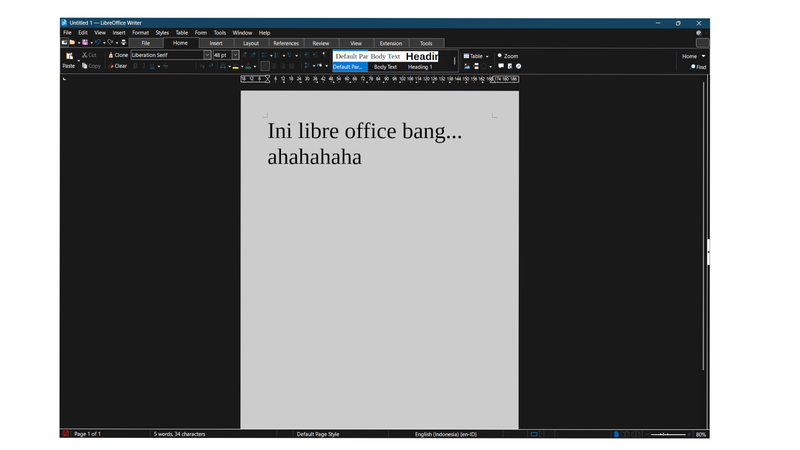Click the Redo arrow icon
The height and width of the screenshot is (450, 800).
tap(110, 42)
